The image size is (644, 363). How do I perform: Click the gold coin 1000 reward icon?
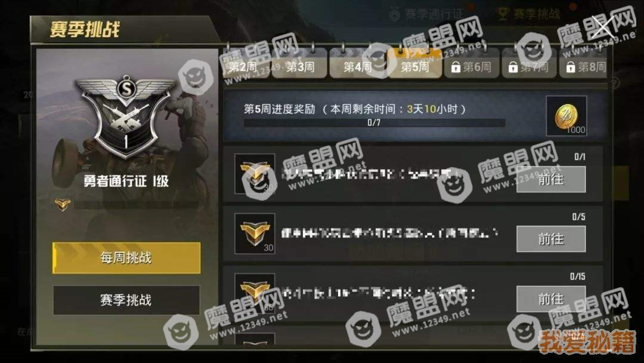pyautogui.click(x=566, y=116)
